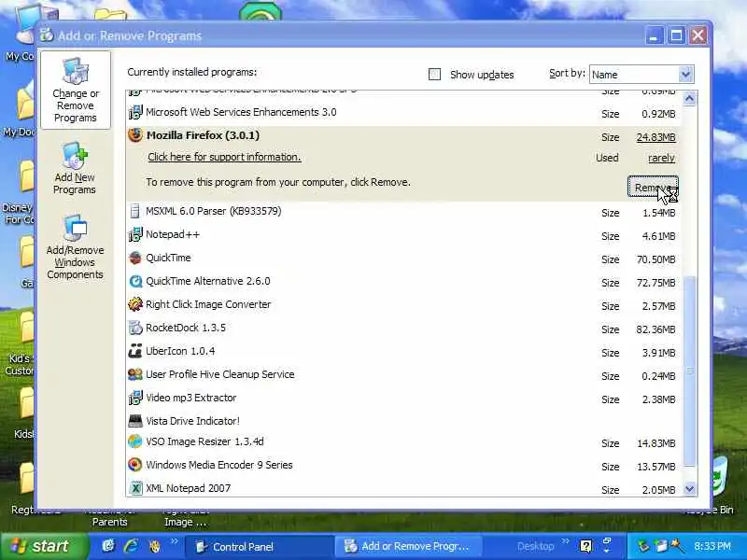The image size is (747, 560).
Task: Select Change or Remove Programs sidebar icon
Action: 76,71
